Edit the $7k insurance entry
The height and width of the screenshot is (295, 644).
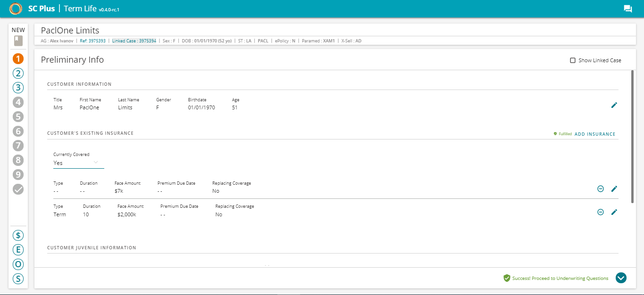point(614,188)
